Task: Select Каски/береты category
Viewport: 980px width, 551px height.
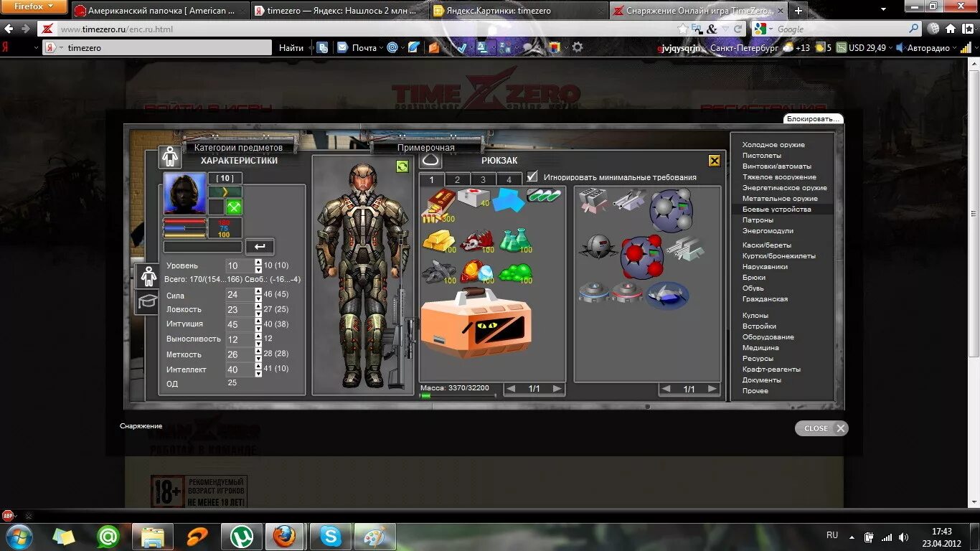Action: click(x=767, y=245)
